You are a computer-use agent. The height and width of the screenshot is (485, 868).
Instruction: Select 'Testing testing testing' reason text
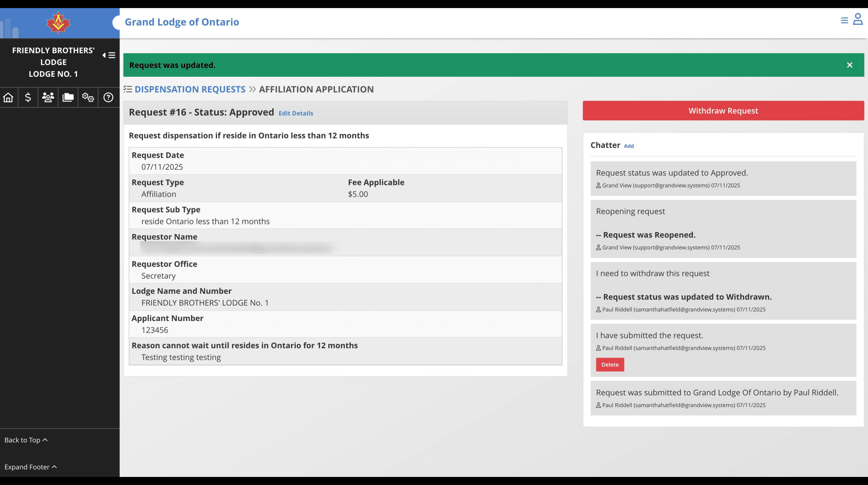[181, 357]
